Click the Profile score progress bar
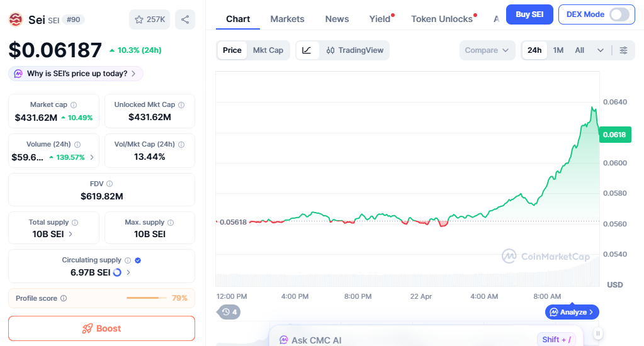Screen dimensions: 644x346 [147, 298]
